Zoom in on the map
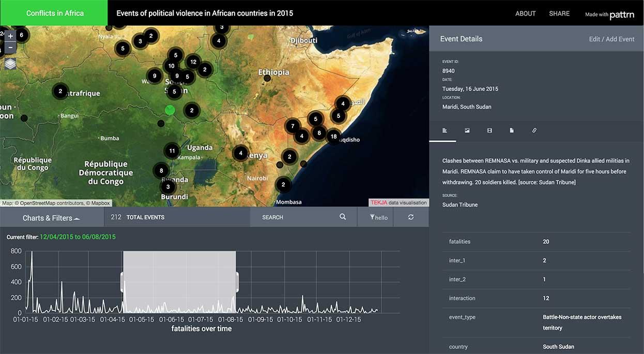This screenshot has height=354, width=644. point(10,36)
